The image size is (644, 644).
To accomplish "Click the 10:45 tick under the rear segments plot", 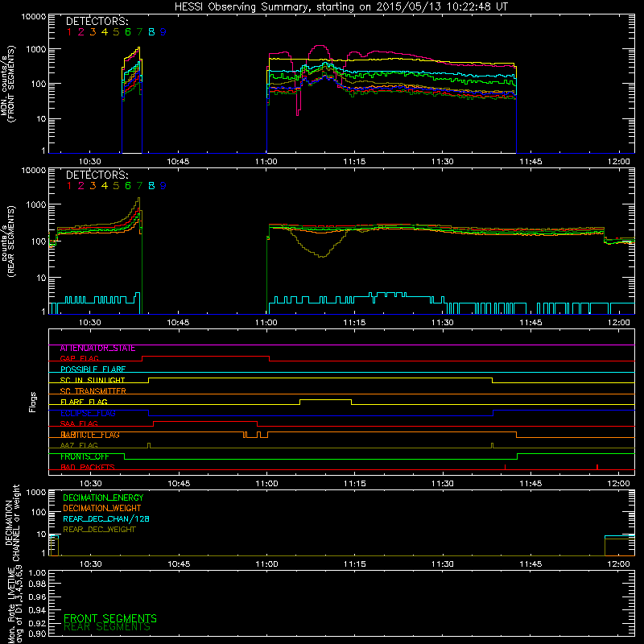I will (x=178, y=323).
